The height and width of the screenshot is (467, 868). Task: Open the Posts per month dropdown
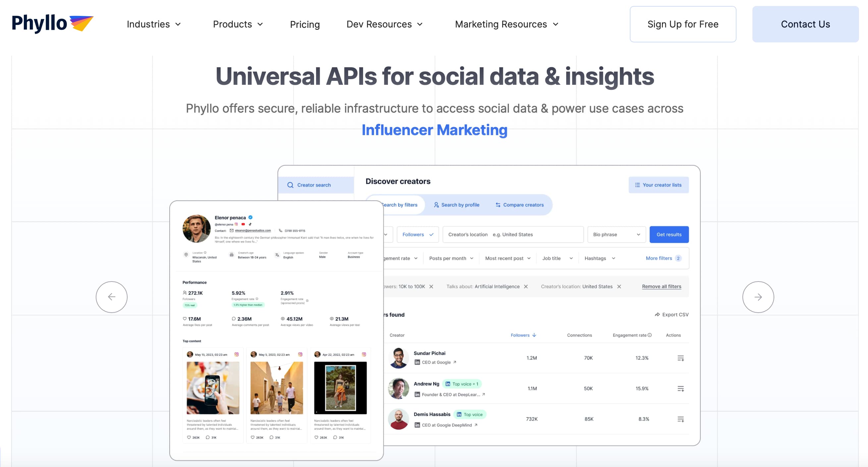(451, 258)
